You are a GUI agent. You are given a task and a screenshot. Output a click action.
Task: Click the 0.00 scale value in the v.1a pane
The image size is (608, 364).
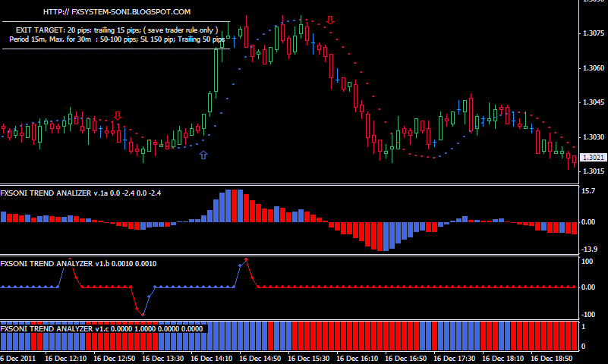588,222
